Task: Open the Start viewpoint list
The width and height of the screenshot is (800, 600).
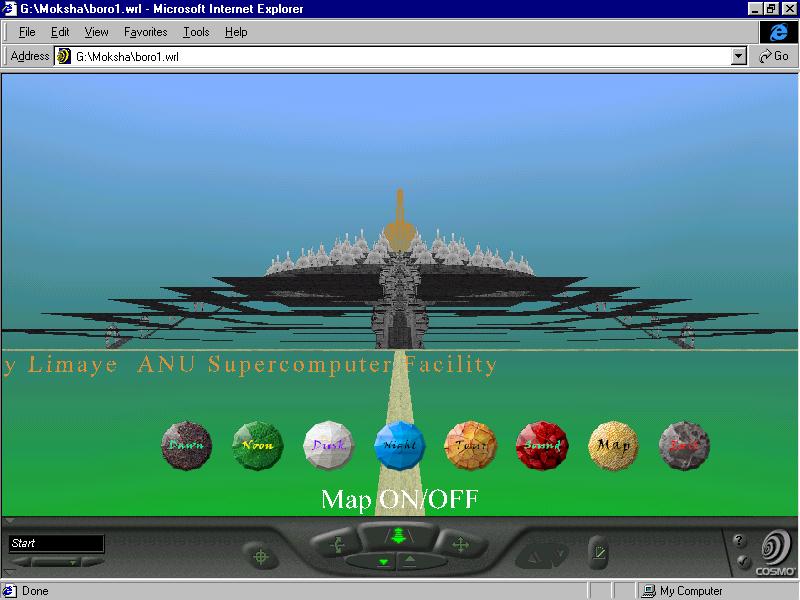Action: point(56,544)
